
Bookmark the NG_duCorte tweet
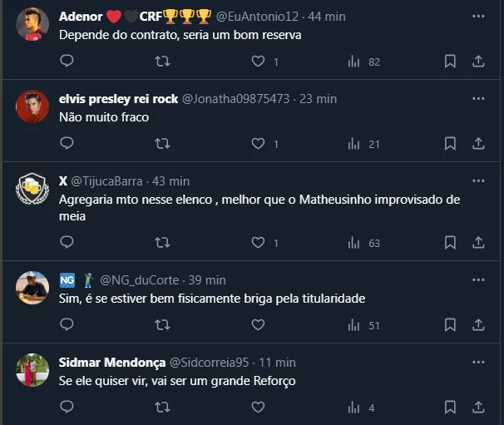click(449, 324)
